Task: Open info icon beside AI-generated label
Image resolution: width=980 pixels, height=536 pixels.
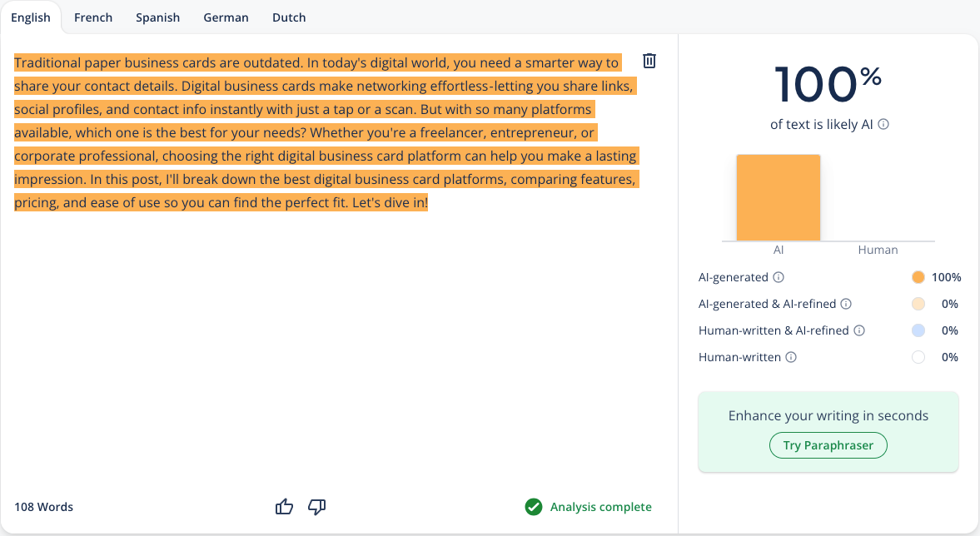Action: point(779,277)
